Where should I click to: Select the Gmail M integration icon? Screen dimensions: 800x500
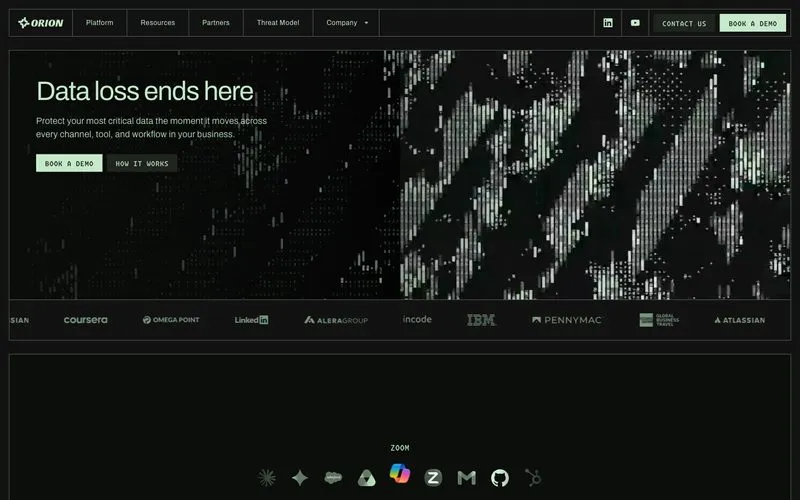click(466, 478)
